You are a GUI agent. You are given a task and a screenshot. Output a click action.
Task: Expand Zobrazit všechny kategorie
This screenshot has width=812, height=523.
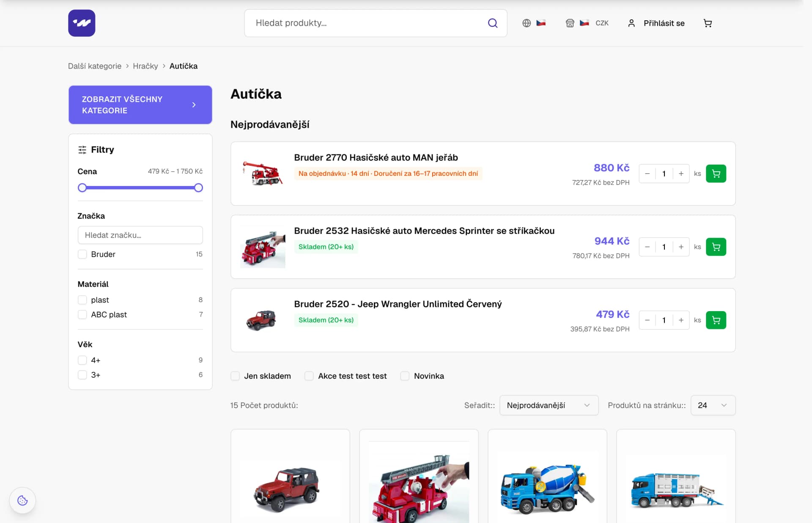coord(140,105)
